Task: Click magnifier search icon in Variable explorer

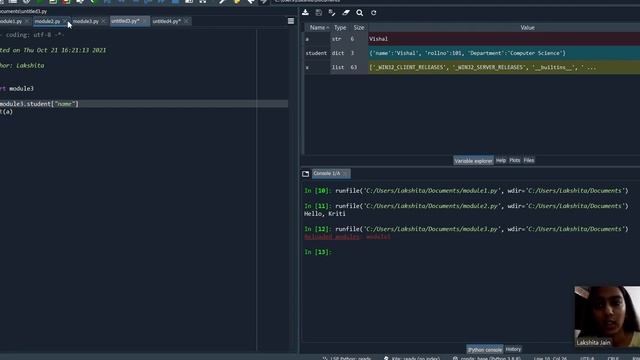Action: (360, 13)
